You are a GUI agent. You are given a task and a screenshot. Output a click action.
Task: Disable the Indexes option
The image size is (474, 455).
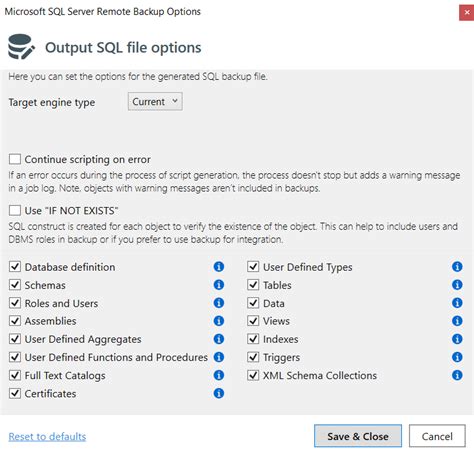(x=253, y=339)
